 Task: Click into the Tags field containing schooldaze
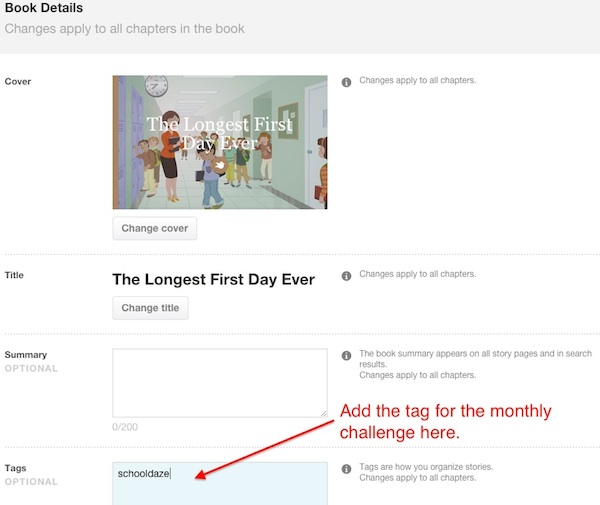click(x=219, y=482)
